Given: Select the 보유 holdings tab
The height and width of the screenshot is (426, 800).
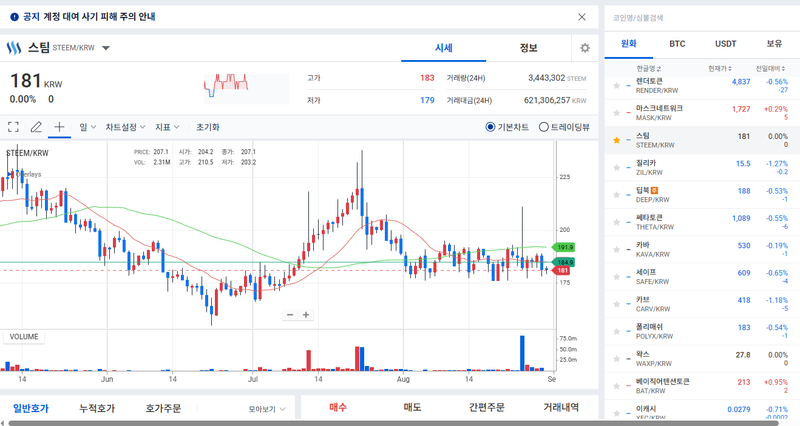Looking at the screenshot, I should (774, 44).
